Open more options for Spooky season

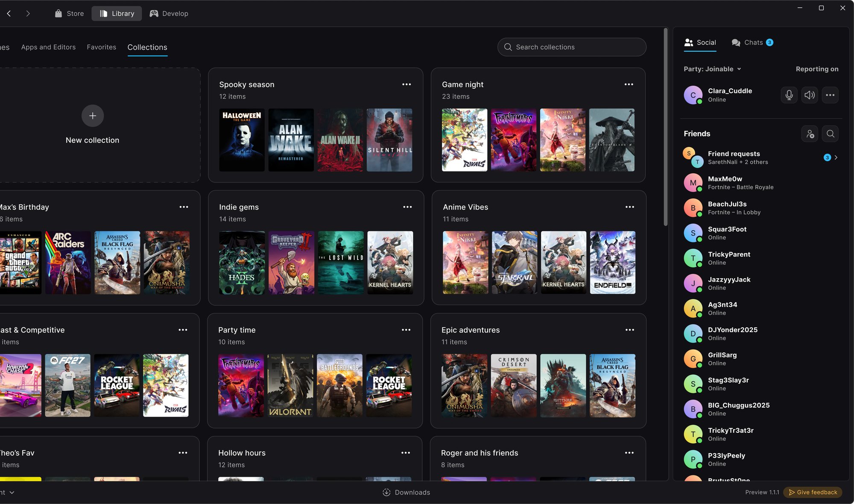point(407,84)
